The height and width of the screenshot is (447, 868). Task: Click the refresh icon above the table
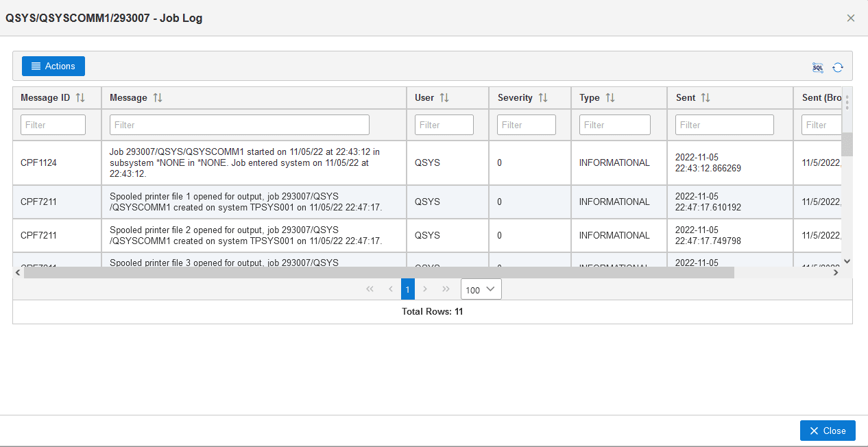[x=838, y=67]
